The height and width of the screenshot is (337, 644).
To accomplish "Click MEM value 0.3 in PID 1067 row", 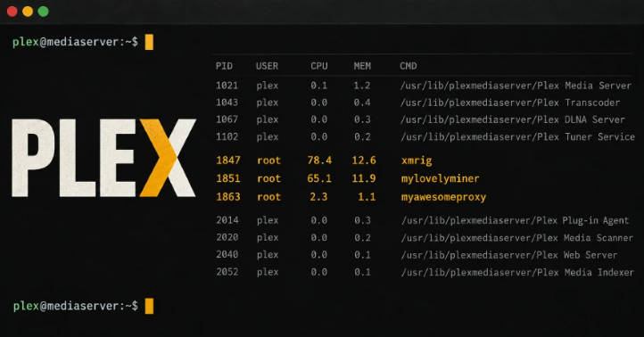I will point(362,119).
